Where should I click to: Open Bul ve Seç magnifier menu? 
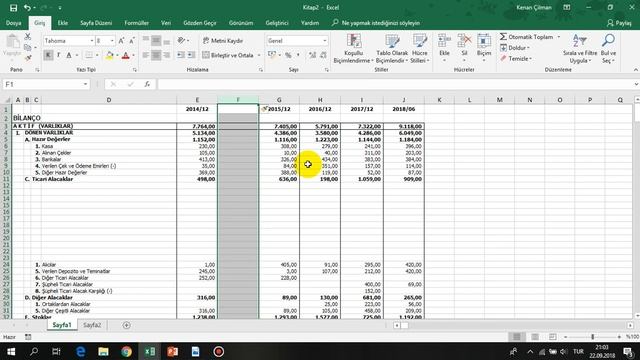(x=608, y=48)
